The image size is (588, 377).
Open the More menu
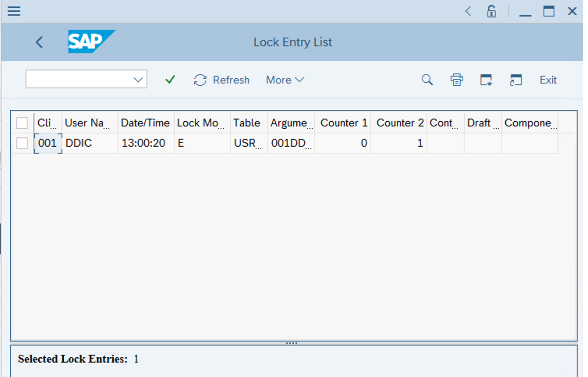click(x=284, y=80)
